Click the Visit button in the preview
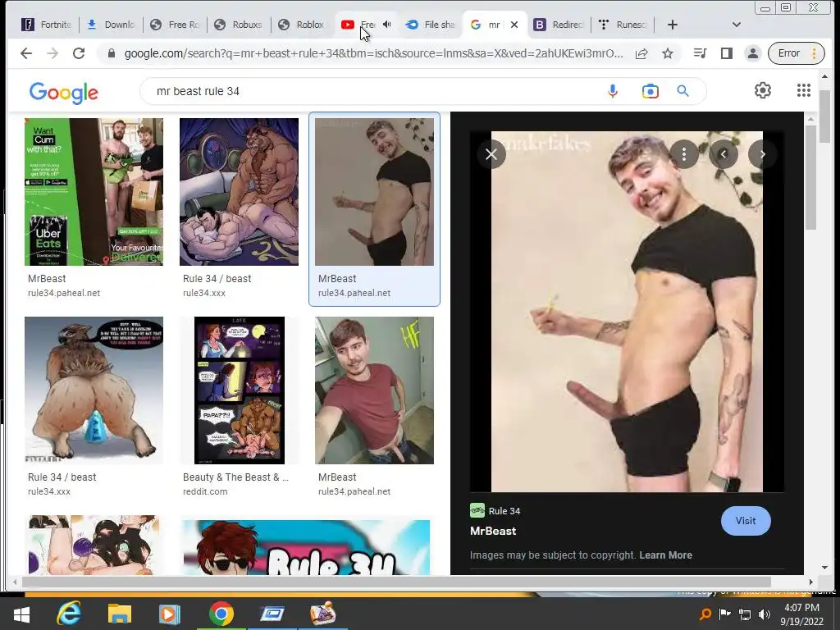Viewport: 840px width, 630px height. tap(746, 521)
